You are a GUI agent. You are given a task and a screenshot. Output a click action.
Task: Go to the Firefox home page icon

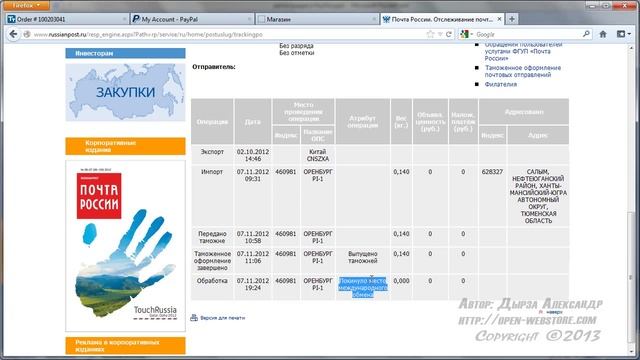pos(603,34)
